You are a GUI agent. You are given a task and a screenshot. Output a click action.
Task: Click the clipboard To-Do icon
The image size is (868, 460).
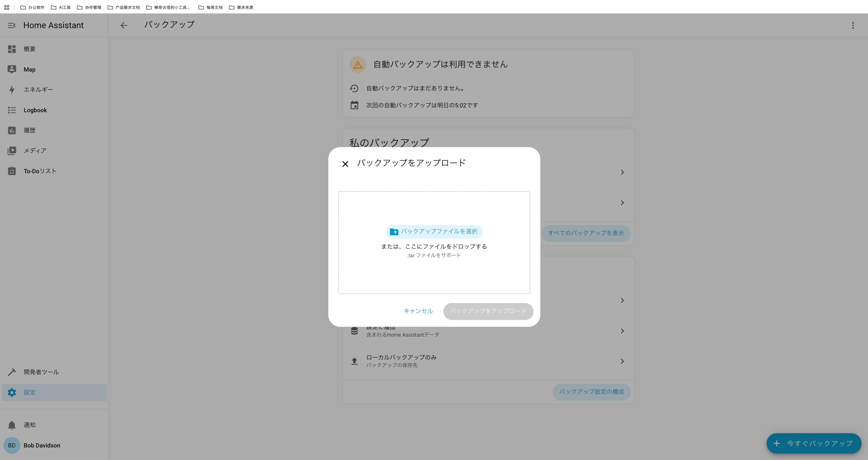[12, 171]
